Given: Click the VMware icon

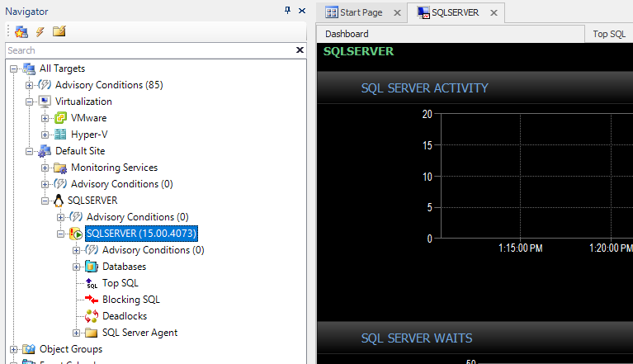Looking at the screenshot, I should pyautogui.click(x=60, y=118).
